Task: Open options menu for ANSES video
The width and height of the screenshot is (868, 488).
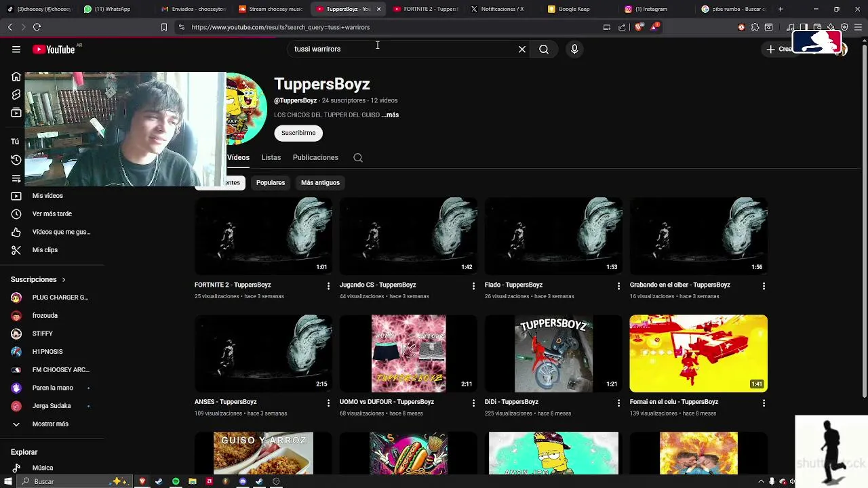Action: click(x=328, y=403)
